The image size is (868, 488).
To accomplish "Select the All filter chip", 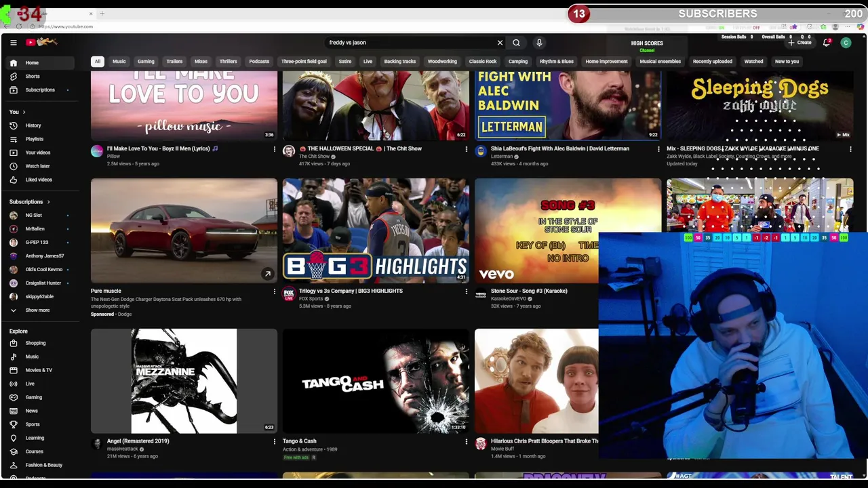I will 97,61.
